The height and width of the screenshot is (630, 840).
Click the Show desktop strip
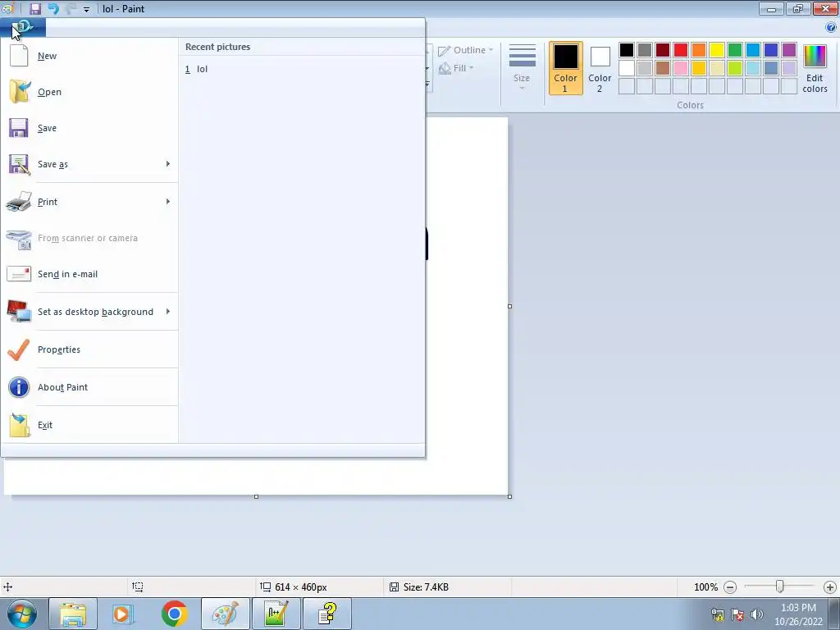[x=834, y=614]
